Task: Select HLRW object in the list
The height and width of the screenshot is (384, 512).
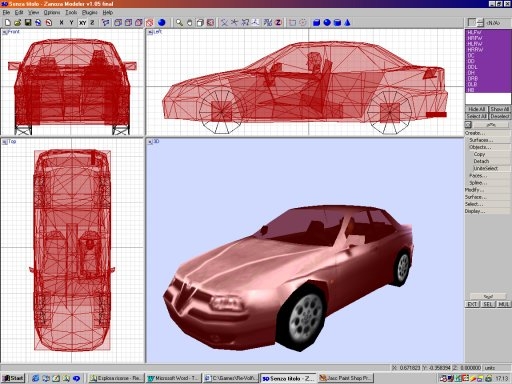Action: (x=488, y=44)
